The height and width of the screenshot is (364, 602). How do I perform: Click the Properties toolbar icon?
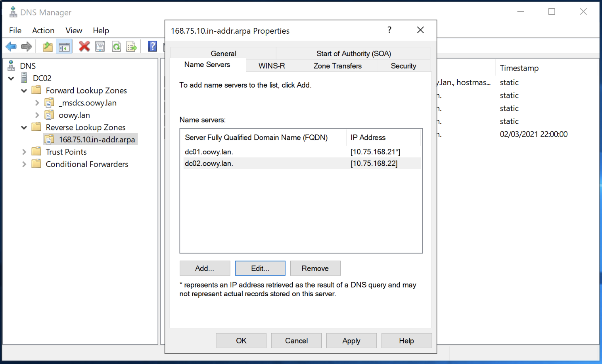coord(100,47)
